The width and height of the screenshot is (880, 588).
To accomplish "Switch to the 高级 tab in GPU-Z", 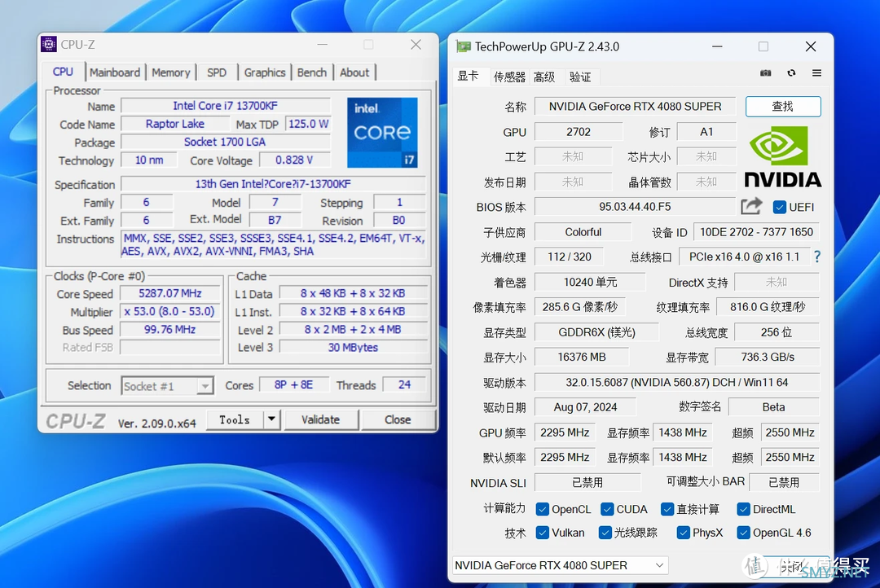I will (543, 77).
